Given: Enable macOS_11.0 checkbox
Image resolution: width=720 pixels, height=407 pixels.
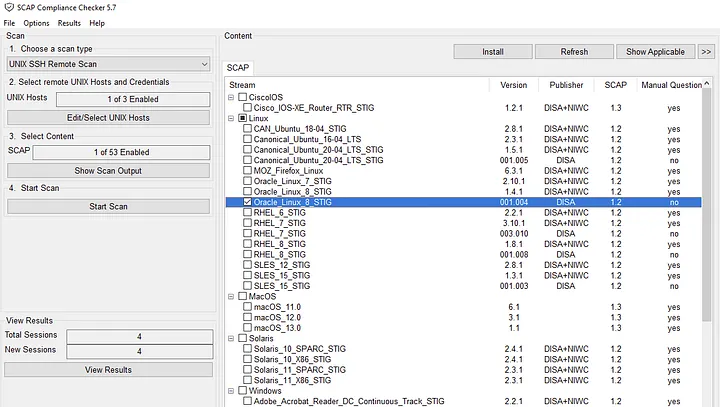Looking at the screenshot, I should (x=248, y=307).
